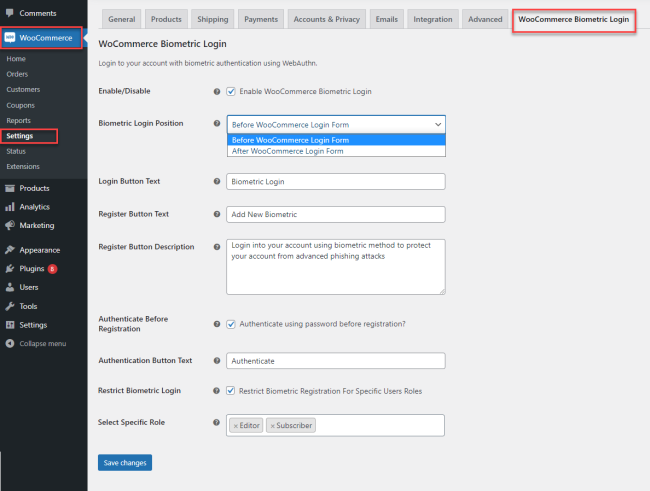This screenshot has width=650, height=491.
Task: Click the Plugins update count badge
Action: point(52,269)
